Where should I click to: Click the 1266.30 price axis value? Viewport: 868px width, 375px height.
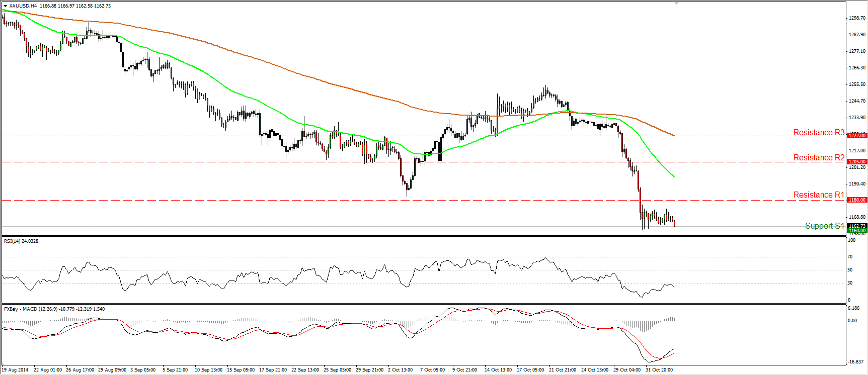pyautogui.click(x=857, y=68)
